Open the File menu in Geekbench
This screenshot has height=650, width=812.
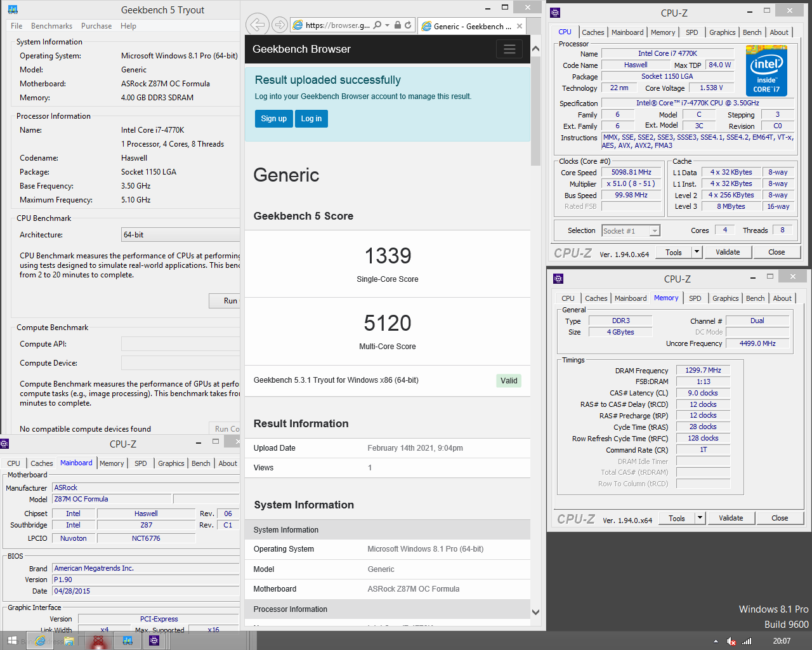pyautogui.click(x=16, y=26)
